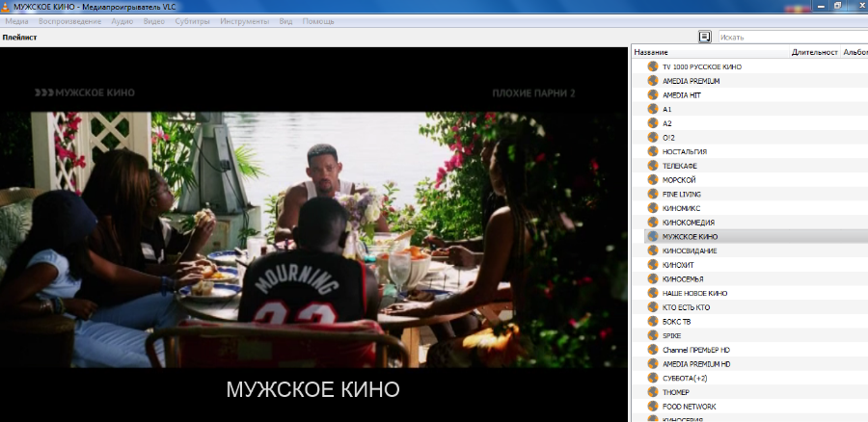The image size is (868, 422).
Task: Open the Субтитры menu
Action: point(192,21)
